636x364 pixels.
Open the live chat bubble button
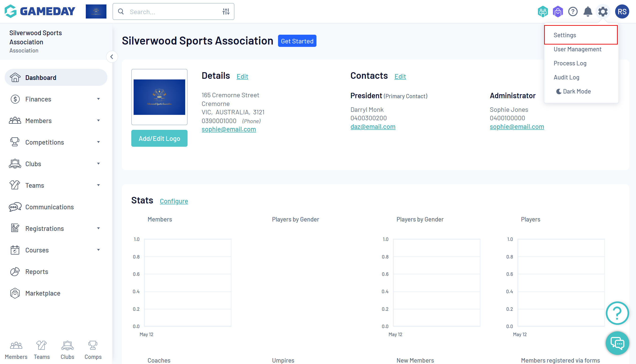[617, 343]
